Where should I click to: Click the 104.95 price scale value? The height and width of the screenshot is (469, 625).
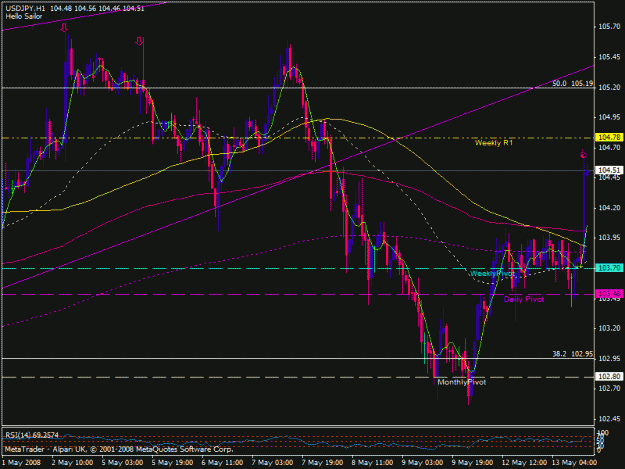(609, 117)
